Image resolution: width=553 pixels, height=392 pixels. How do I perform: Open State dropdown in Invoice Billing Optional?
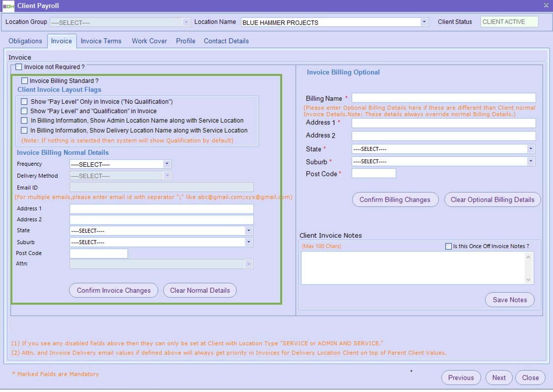531,149
